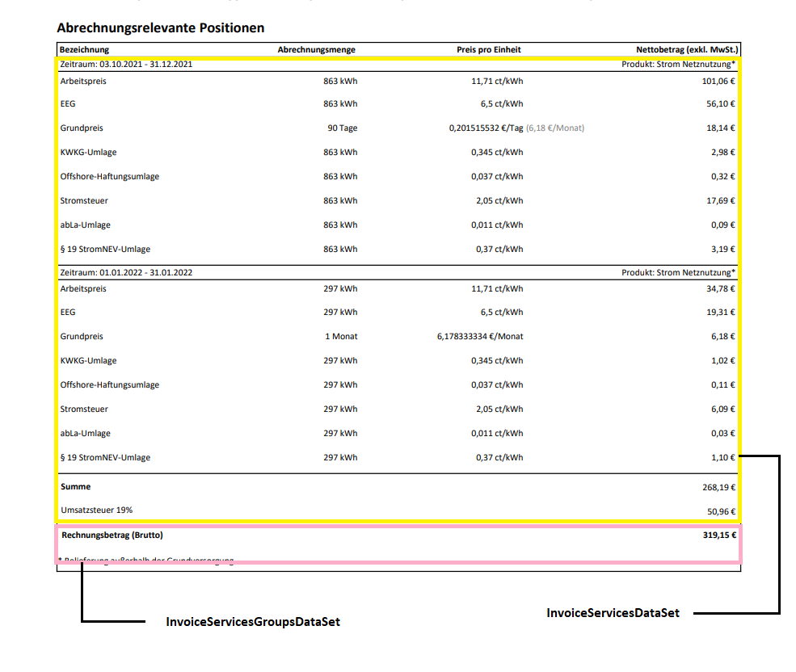Click 'Offshore-Haftungsumlage' in the 0,32 € row
The height and width of the screenshot is (672, 796).
click(x=110, y=177)
